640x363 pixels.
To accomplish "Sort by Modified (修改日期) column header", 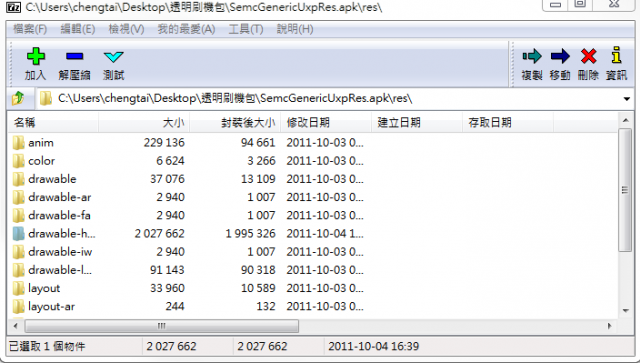I will coord(326,122).
